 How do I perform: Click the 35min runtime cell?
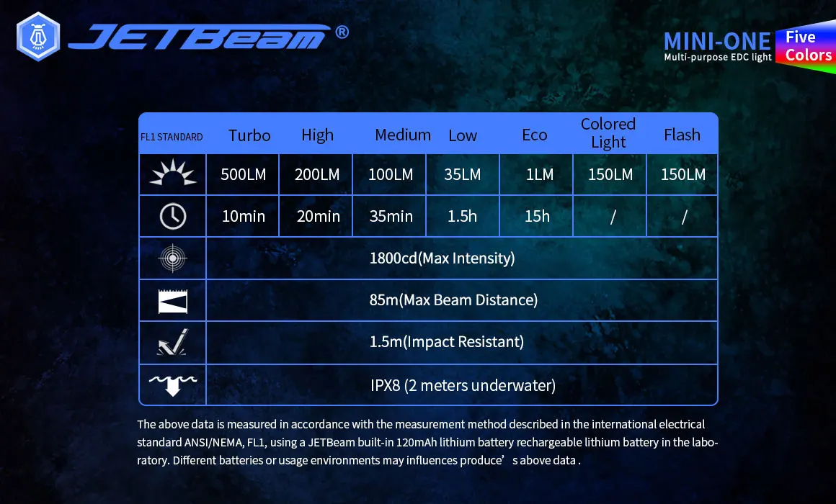coord(391,216)
